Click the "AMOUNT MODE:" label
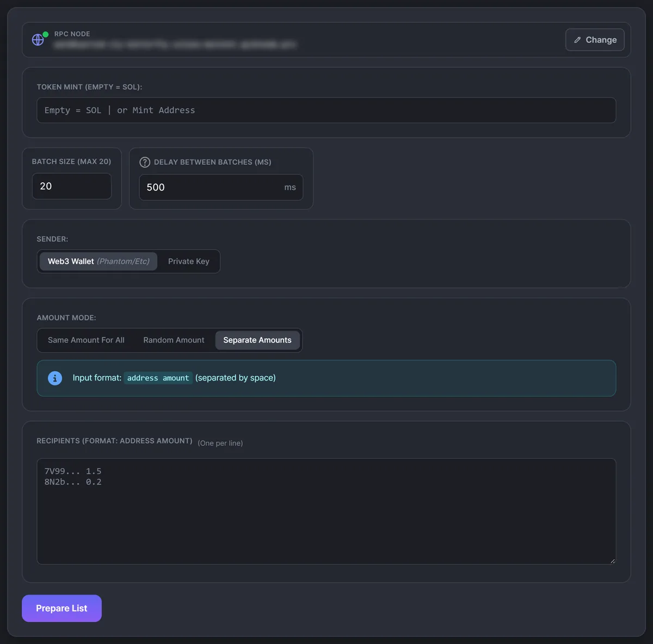This screenshot has height=644, width=653. click(66, 318)
